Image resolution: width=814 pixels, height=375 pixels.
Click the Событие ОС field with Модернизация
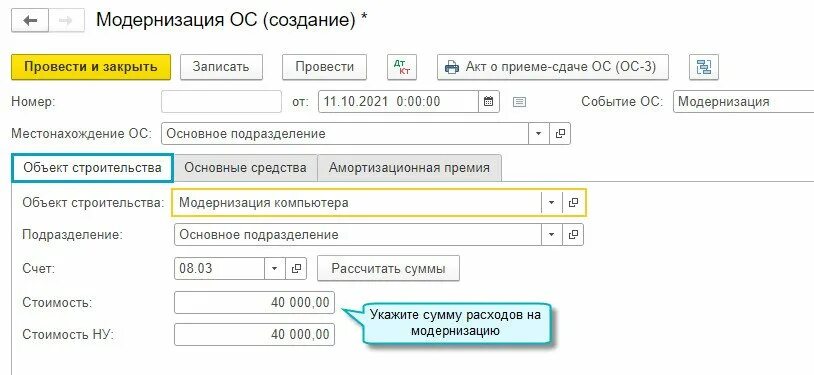click(x=743, y=102)
